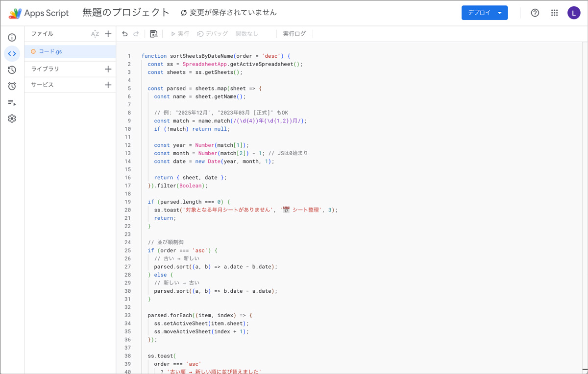Open the Overview info icon in sidebar
The height and width of the screenshot is (374, 588).
pyautogui.click(x=12, y=38)
